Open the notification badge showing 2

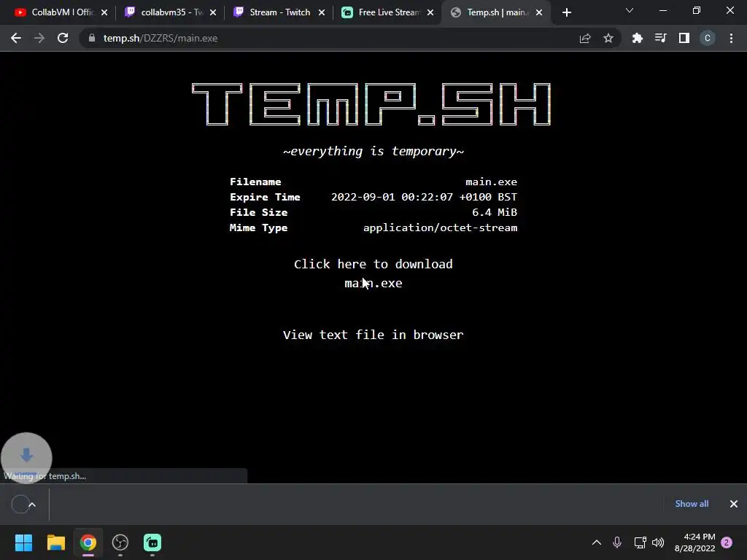(x=727, y=542)
